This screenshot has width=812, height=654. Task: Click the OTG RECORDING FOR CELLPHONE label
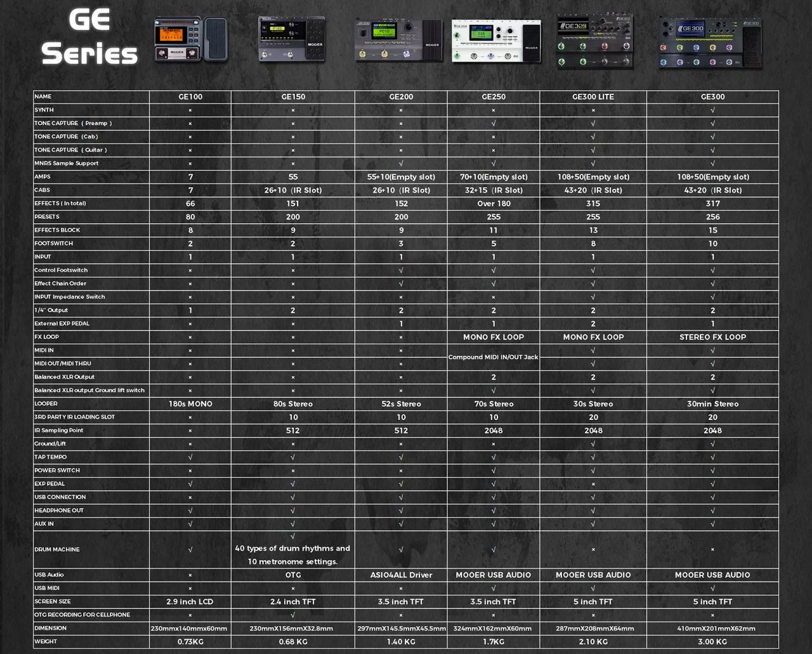(82, 615)
